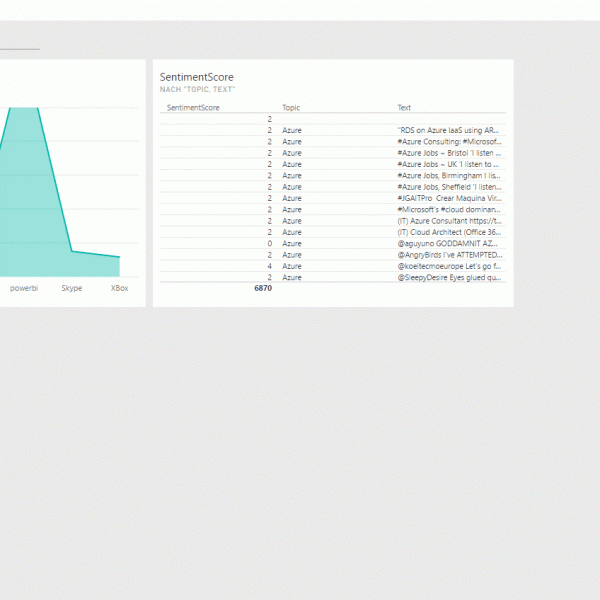
Task: Select the Skype axis label
Action: 72,288
